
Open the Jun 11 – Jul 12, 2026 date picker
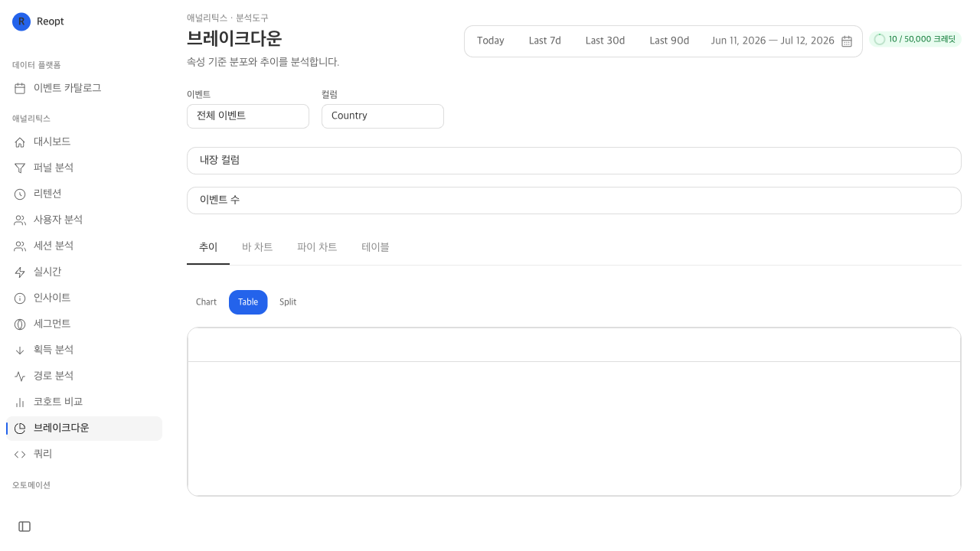pyautogui.click(x=782, y=41)
